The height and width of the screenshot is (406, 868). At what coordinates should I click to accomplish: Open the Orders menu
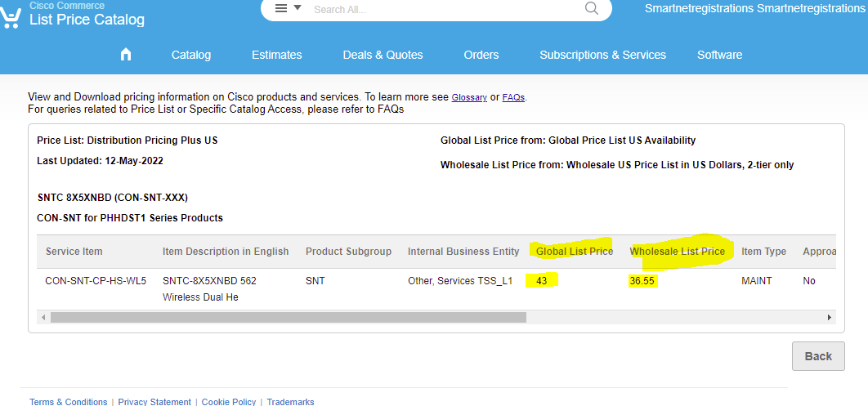(x=481, y=55)
